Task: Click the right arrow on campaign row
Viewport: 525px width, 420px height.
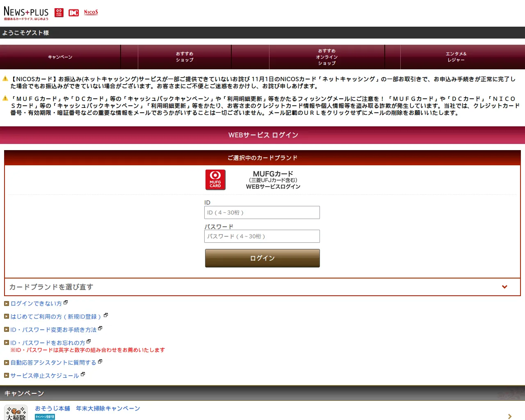Action: [510, 416]
